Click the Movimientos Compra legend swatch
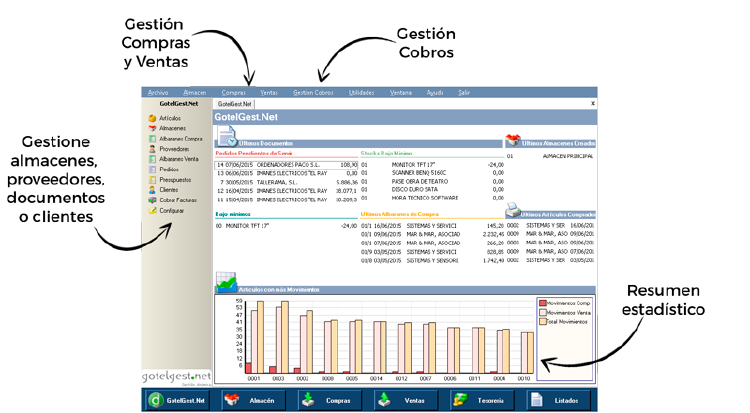 543,303
